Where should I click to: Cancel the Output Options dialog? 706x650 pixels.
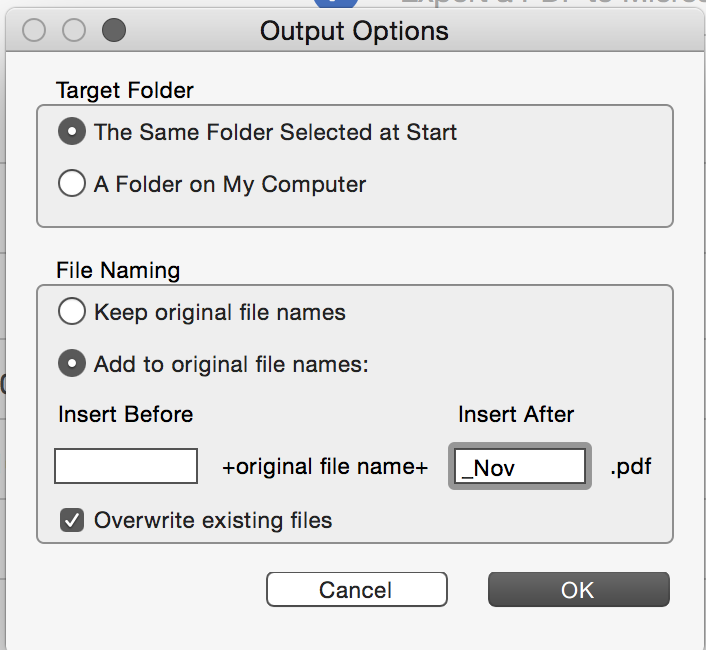[357, 590]
